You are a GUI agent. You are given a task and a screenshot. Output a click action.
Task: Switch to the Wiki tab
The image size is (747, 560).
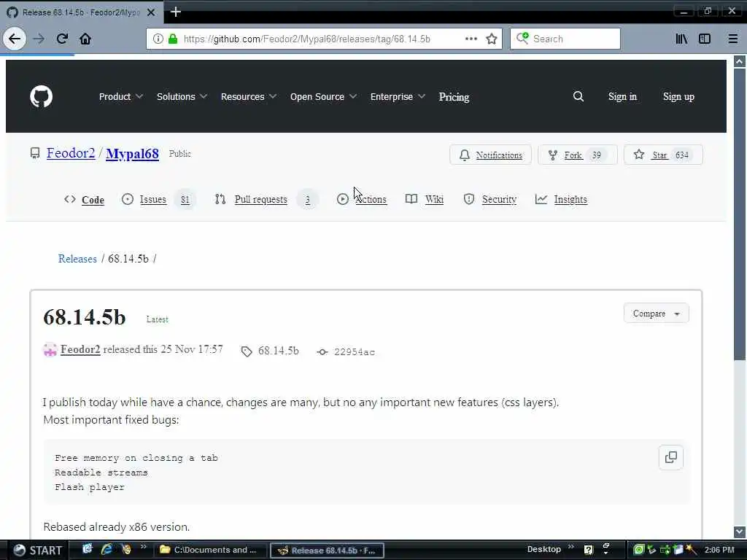point(425,200)
